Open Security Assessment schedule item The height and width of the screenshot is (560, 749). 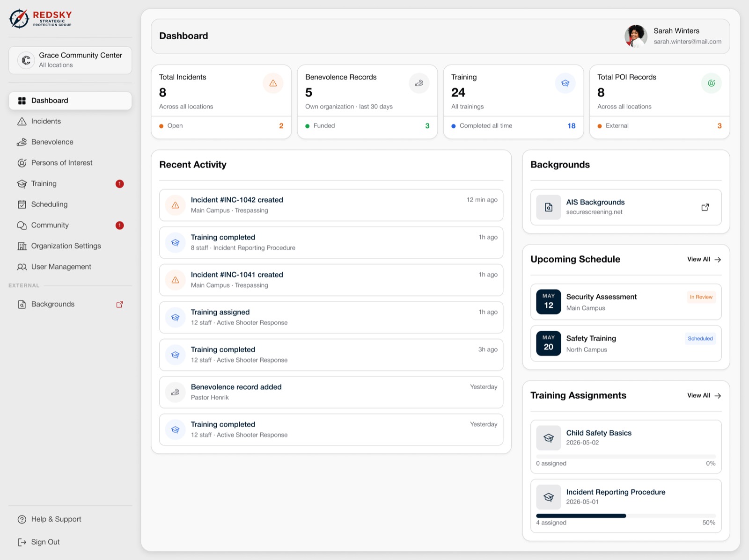pos(626,302)
